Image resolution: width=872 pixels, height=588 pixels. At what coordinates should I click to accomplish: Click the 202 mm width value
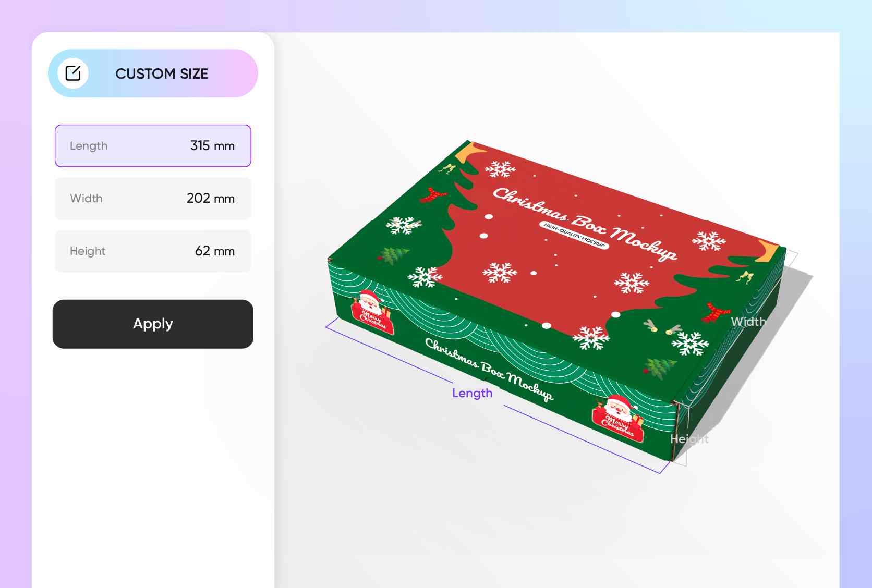(211, 199)
